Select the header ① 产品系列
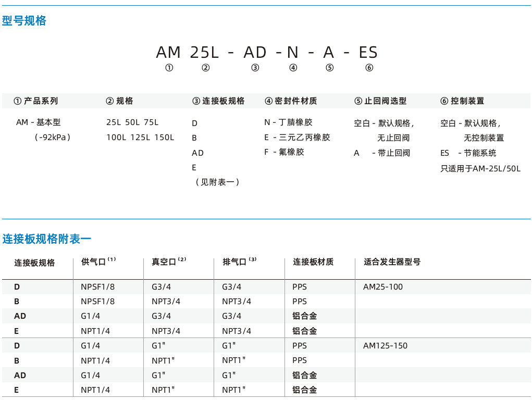Viewport: 532px width, 400px height. (x=35, y=101)
